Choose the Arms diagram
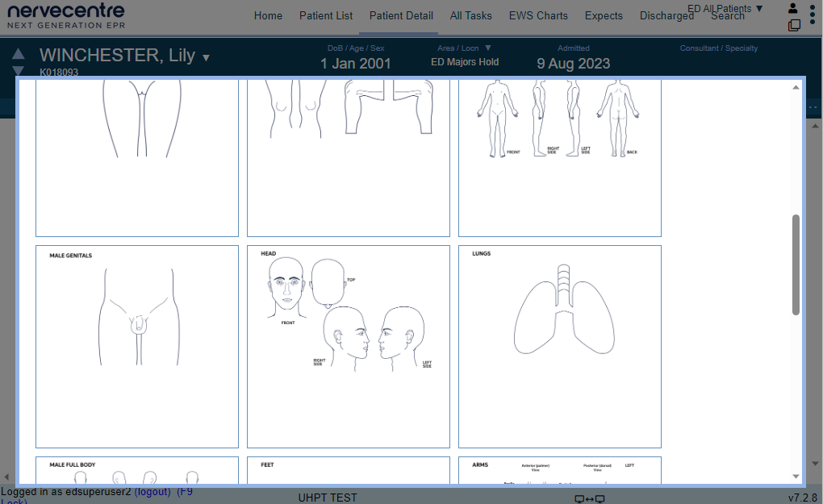Screen dimensions: 823x504 pyautogui.click(x=559, y=470)
